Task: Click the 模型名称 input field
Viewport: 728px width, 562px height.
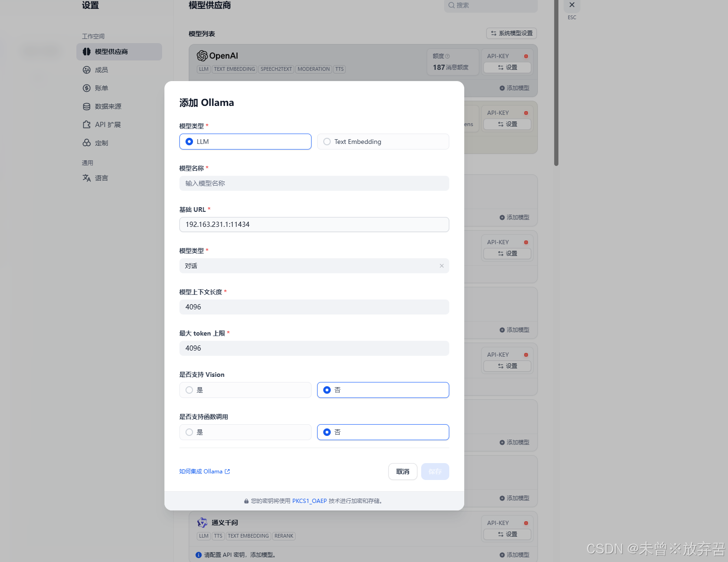Action: pyautogui.click(x=314, y=183)
